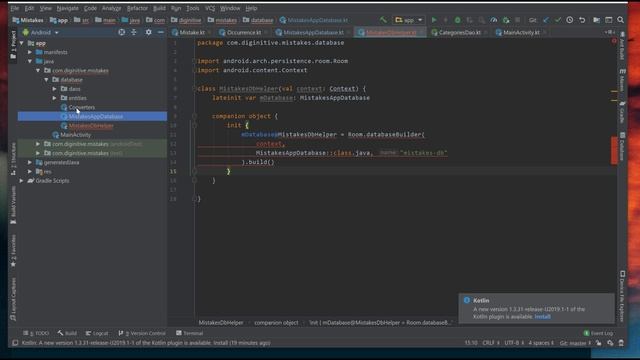Open the Project side tool window tab
The height and width of the screenshot is (360, 640).
tap(13, 45)
